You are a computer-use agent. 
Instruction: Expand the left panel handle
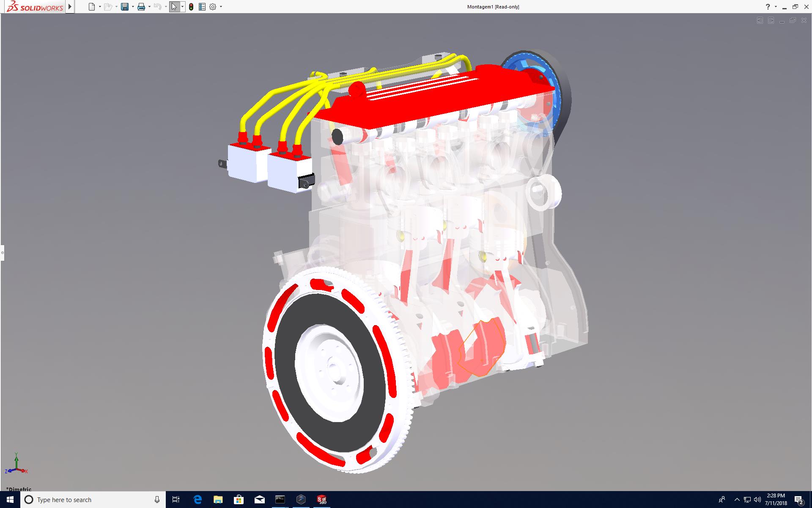[2, 253]
